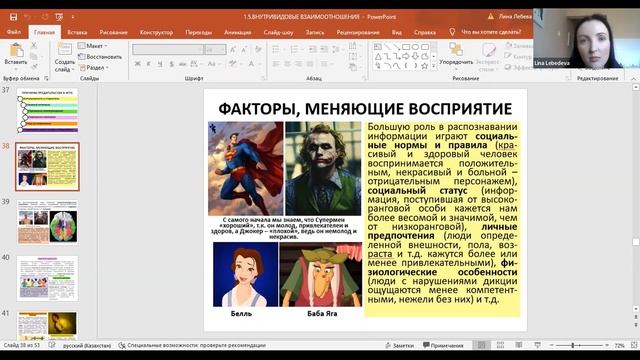
Task: Toggle center text alignment
Action: [287, 64]
